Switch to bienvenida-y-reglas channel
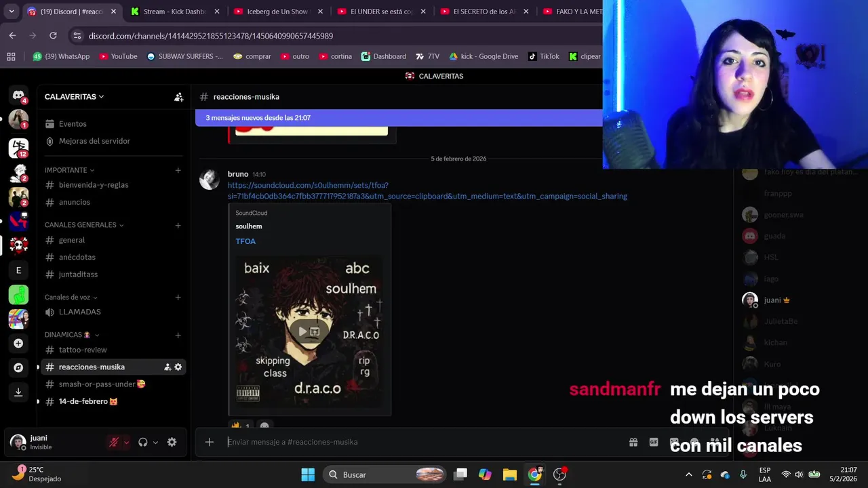The width and height of the screenshot is (868, 488). 113,185
